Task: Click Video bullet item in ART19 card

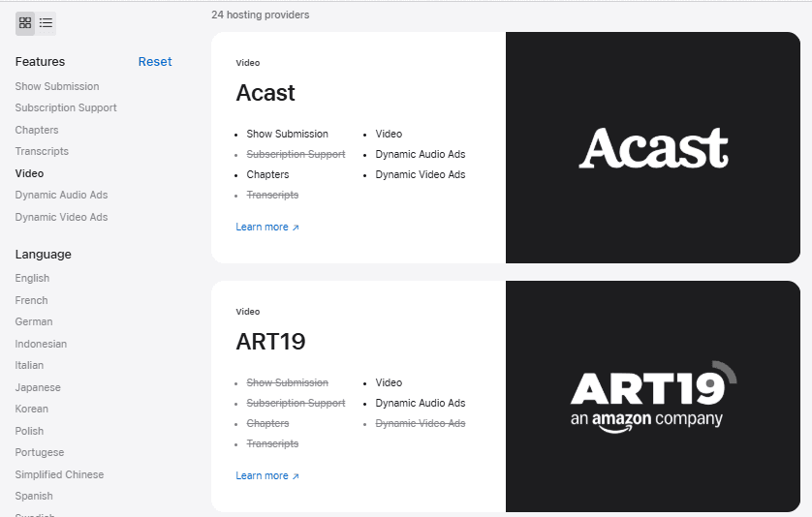Action: pos(389,382)
